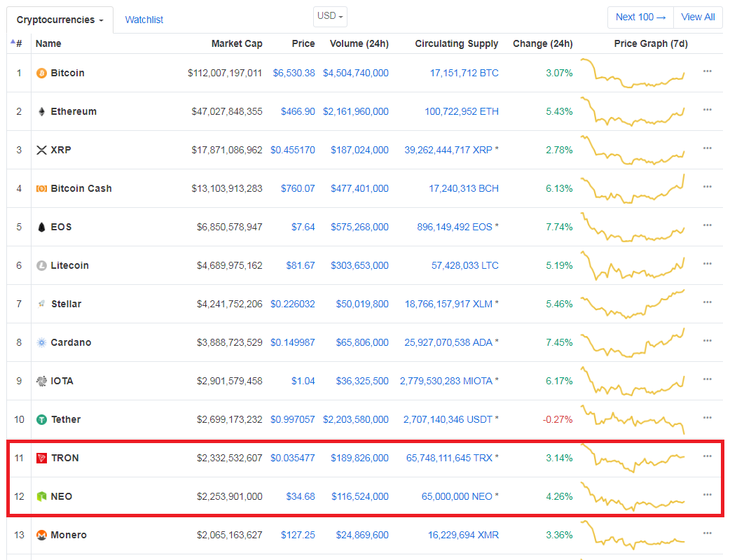Viewport: 737px width, 560px height.
Task: Click Bitcoin price $6,530.38
Action: point(294,73)
